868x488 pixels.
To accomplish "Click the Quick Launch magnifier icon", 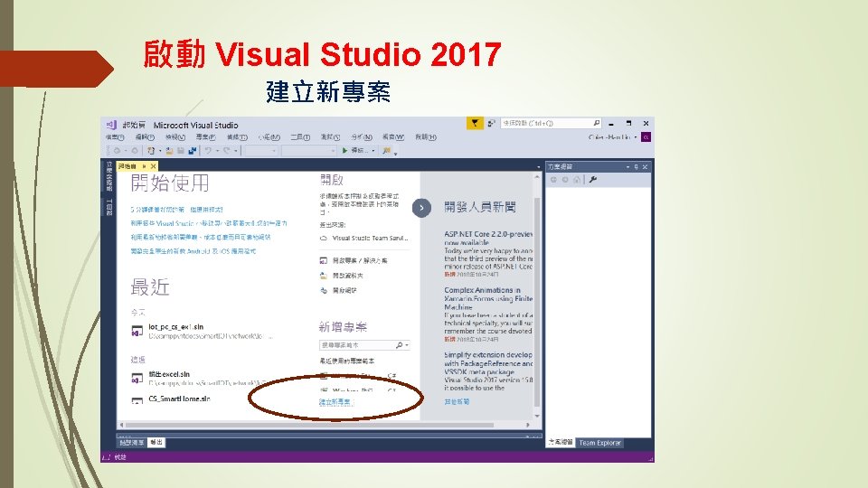I will point(596,124).
